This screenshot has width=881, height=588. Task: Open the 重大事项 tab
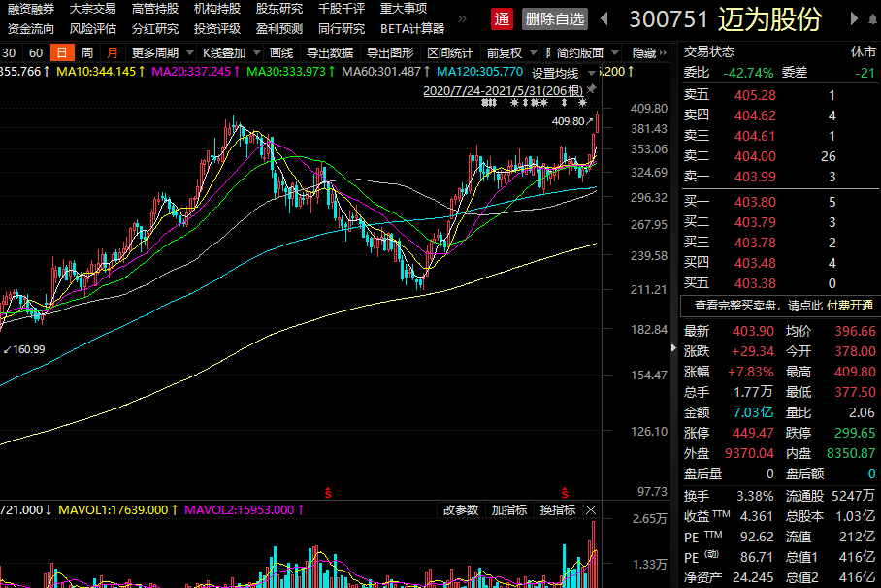click(404, 9)
